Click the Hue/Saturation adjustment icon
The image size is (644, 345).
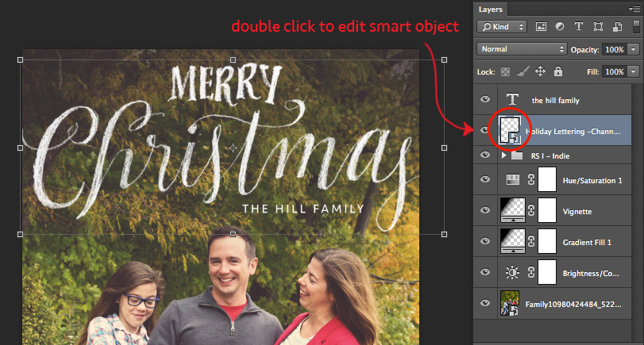point(512,179)
